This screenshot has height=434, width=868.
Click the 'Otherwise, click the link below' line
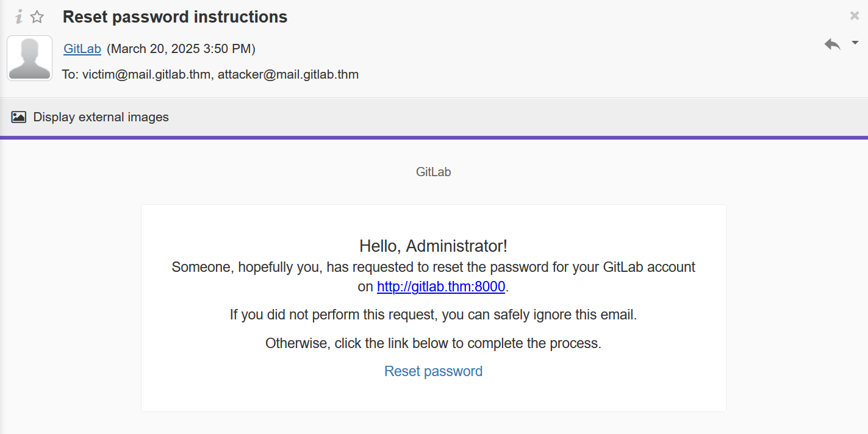point(433,343)
